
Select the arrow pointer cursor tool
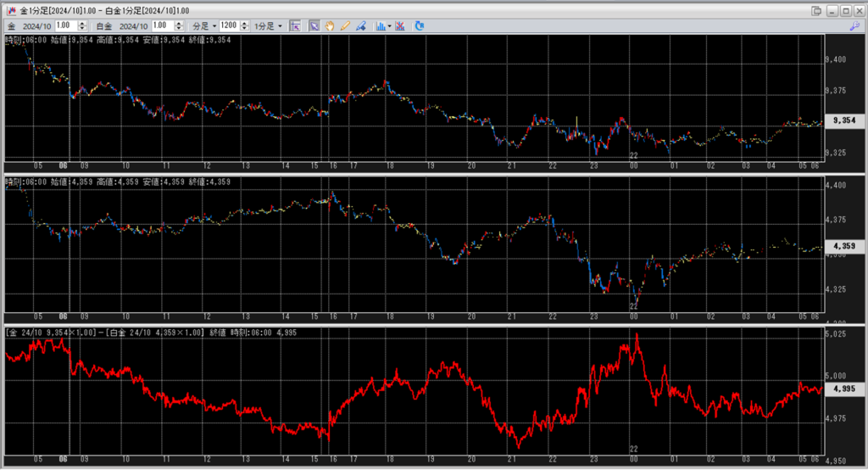point(314,26)
